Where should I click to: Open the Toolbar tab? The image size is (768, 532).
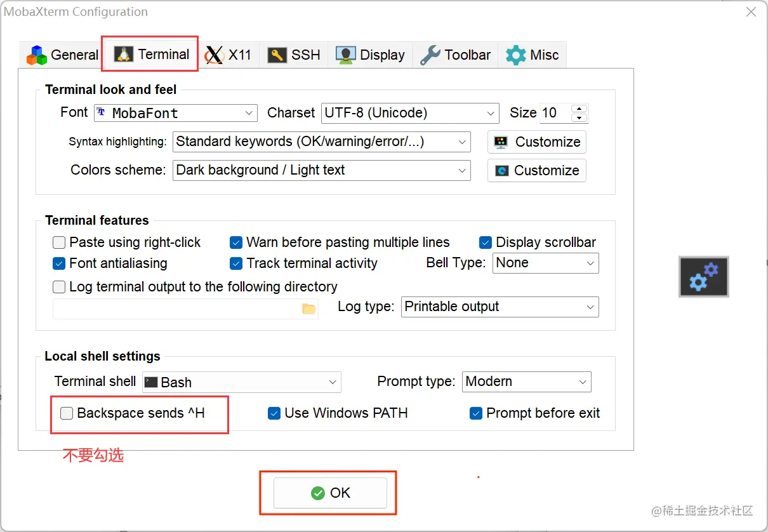tap(455, 55)
